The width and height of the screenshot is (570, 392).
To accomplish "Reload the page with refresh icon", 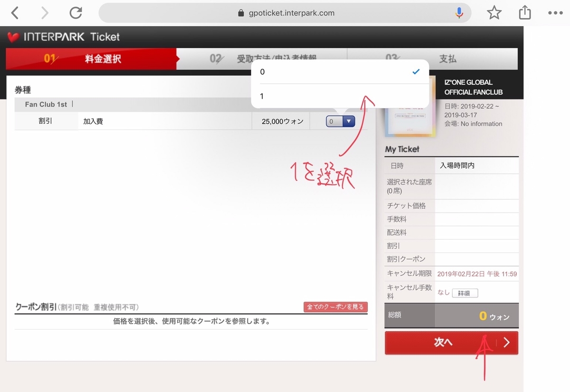I will point(76,13).
